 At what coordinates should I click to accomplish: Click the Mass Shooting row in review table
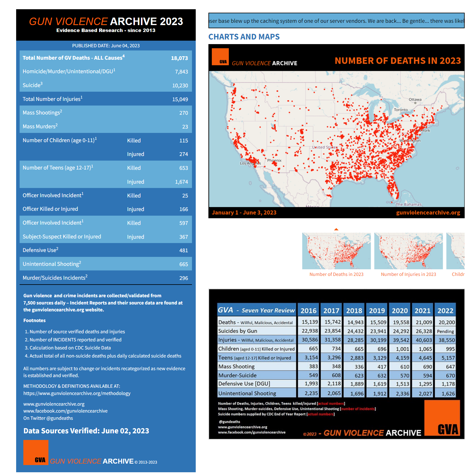336,366
